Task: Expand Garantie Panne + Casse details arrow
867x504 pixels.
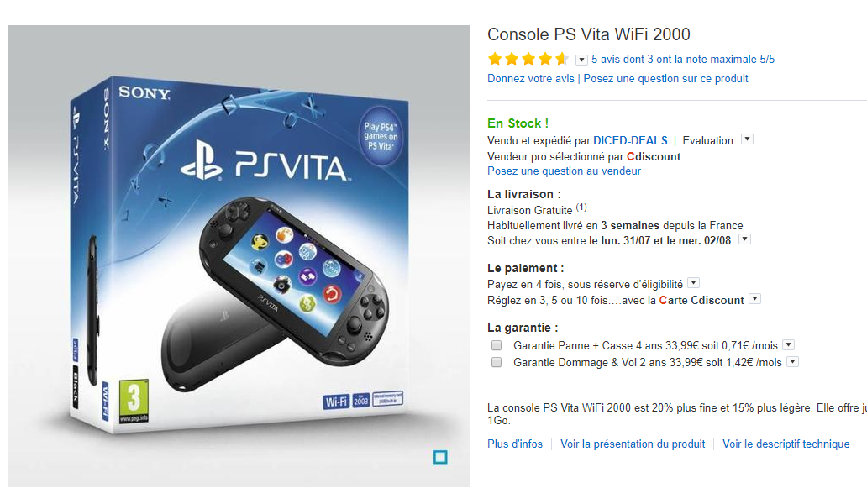Action: (789, 345)
